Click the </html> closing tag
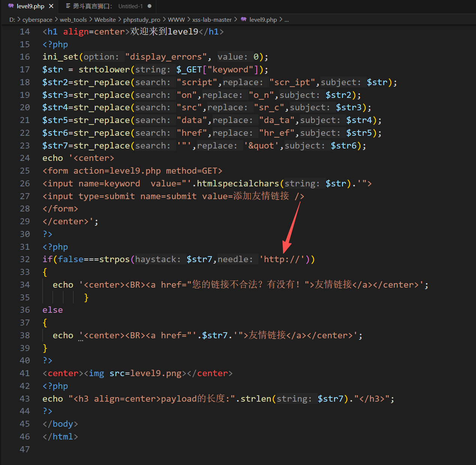The image size is (476, 465). 60,437
